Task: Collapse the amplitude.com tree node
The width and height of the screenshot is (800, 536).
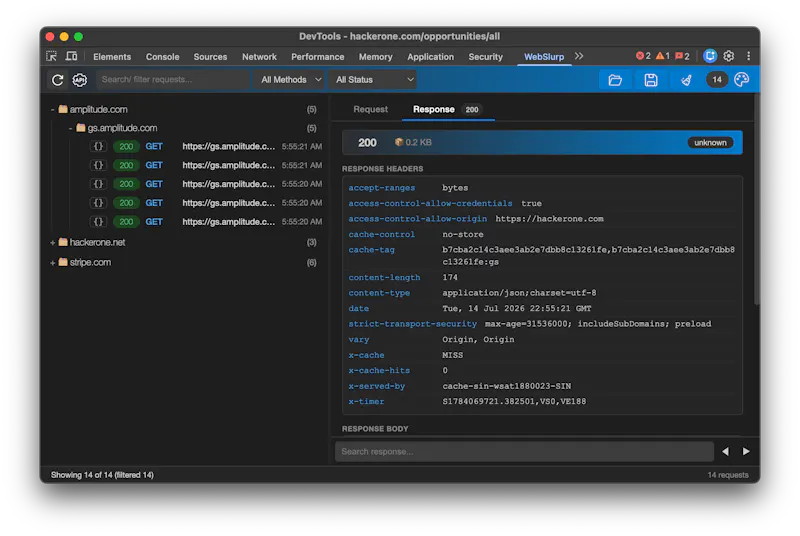Action: 53,110
